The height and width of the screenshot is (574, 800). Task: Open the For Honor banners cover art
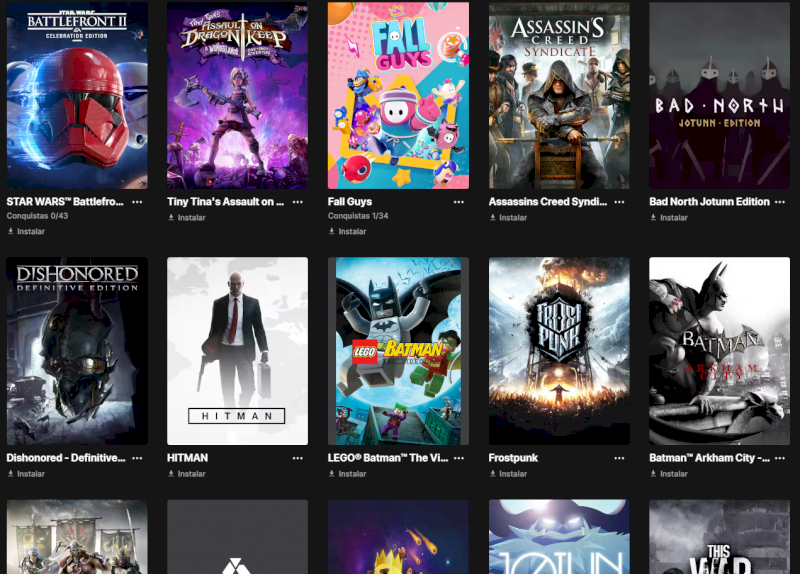[77, 537]
